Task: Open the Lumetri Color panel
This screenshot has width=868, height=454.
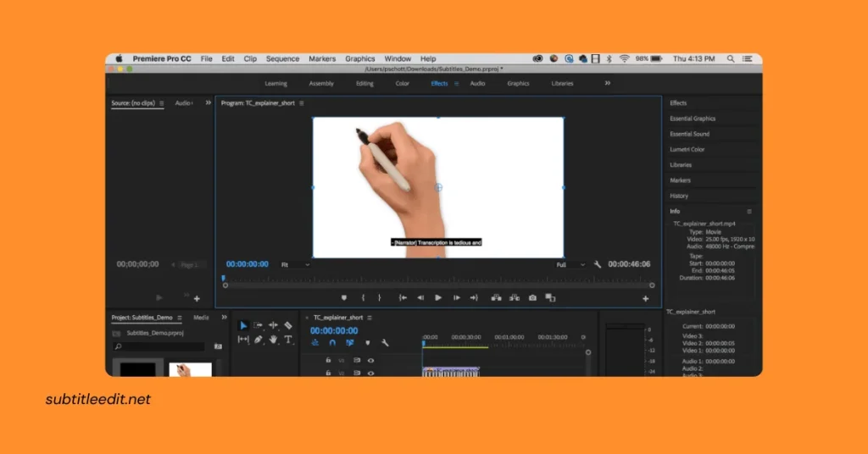Action: tap(687, 149)
